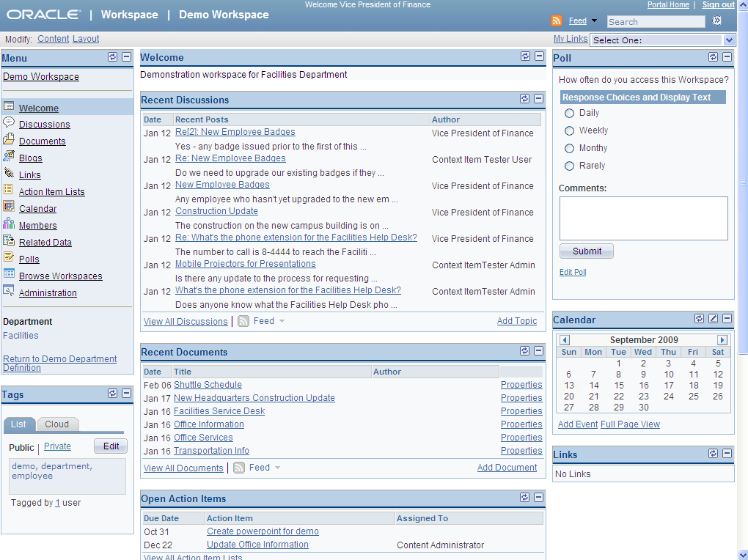Refresh the Welcome pagelet
The height and width of the screenshot is (560, 748).
click(x=525, y=56)
